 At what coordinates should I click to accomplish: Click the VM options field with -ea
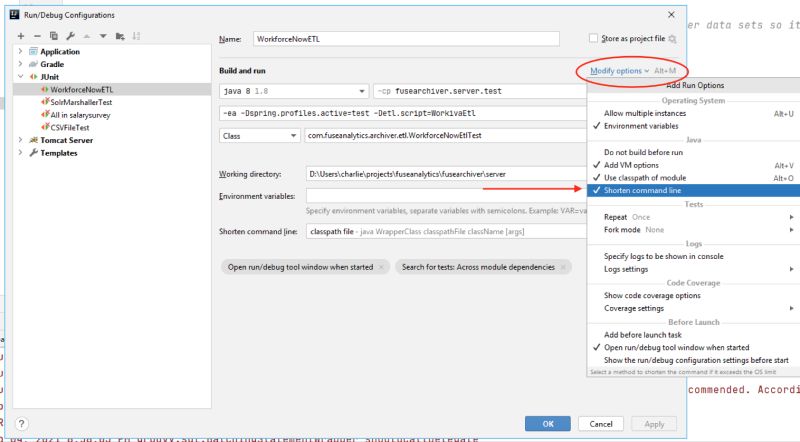tap(403, 113)
